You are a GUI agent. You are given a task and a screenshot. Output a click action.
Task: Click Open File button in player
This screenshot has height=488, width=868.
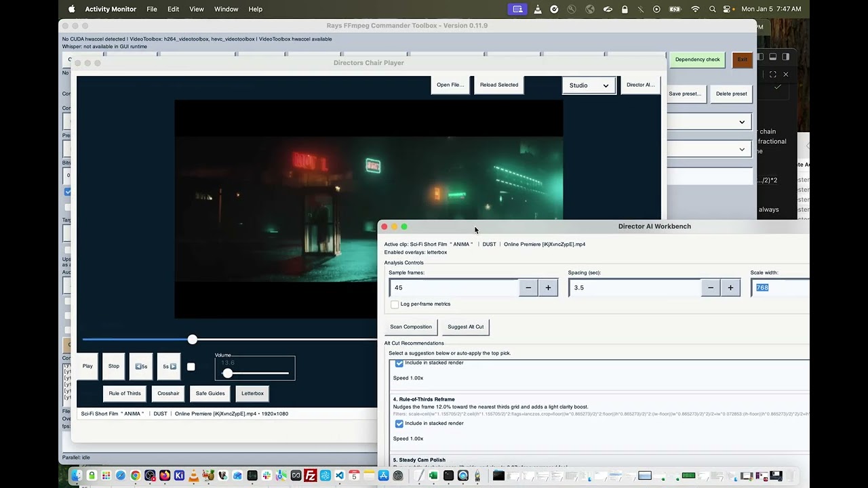(450, 85)
